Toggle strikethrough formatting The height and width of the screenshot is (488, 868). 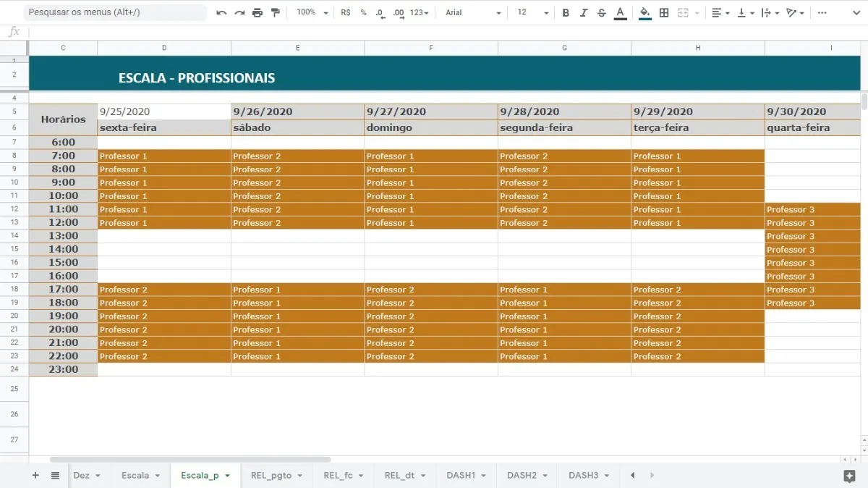(x=602, y=13)
